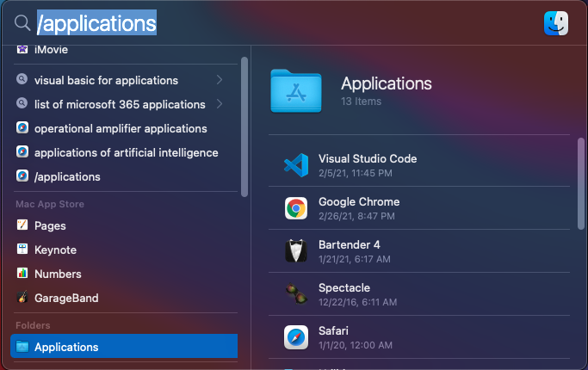
Task: Open applications of artificial intelligence web result
Action: click(x=126, y=152)
